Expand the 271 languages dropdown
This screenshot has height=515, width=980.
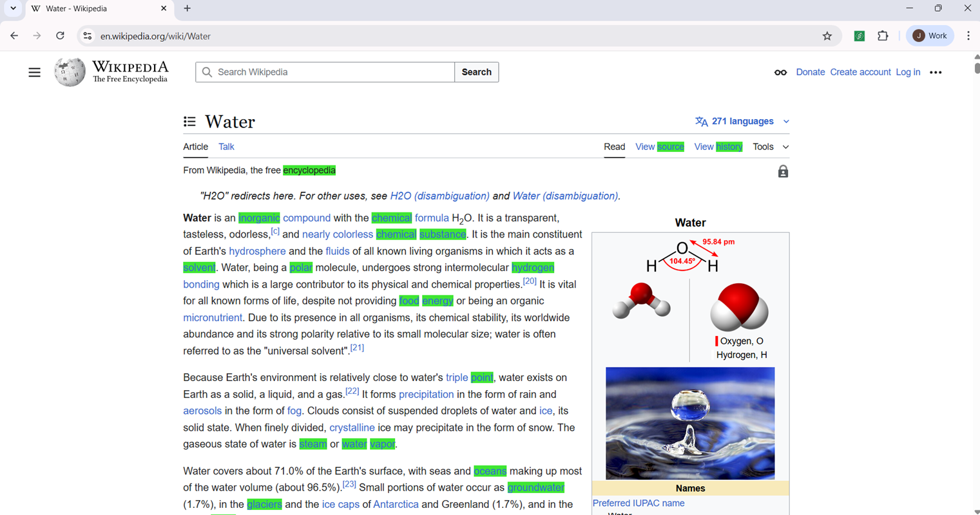click(742, 121)
